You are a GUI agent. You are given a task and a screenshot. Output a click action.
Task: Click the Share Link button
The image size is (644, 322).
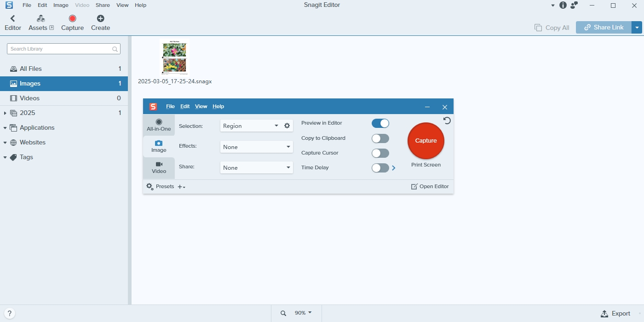[604, 28]
